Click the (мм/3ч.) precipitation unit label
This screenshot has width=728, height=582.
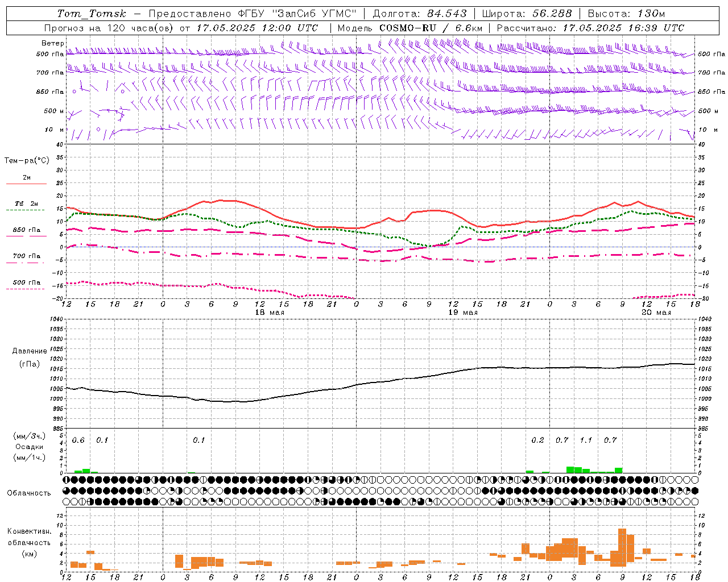click(30, 436)
